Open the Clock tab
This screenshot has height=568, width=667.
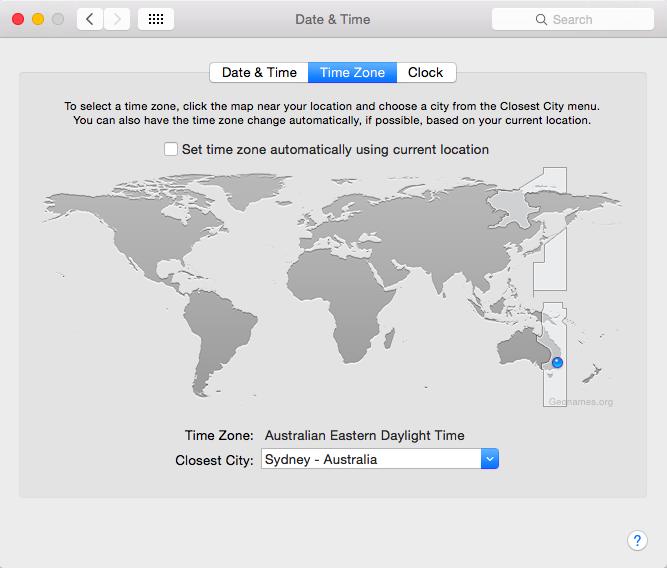[x=425, y=72]
